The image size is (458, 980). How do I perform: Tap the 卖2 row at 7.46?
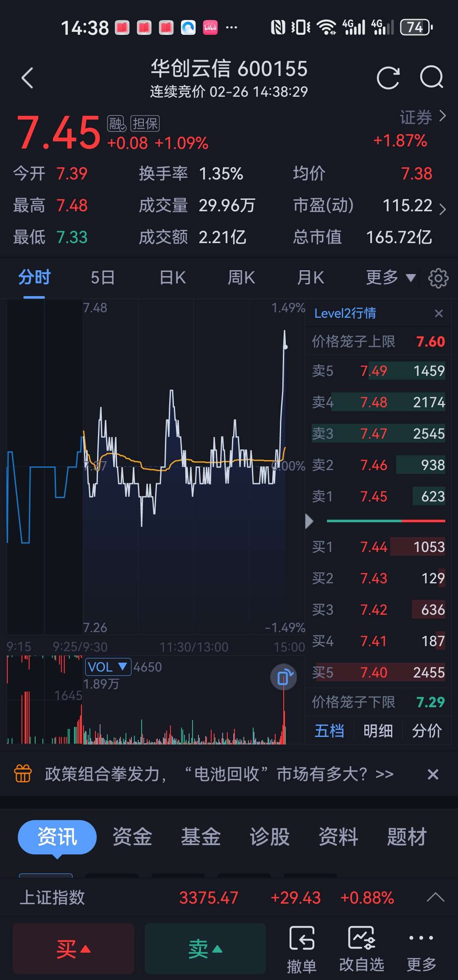coord(378,465)
